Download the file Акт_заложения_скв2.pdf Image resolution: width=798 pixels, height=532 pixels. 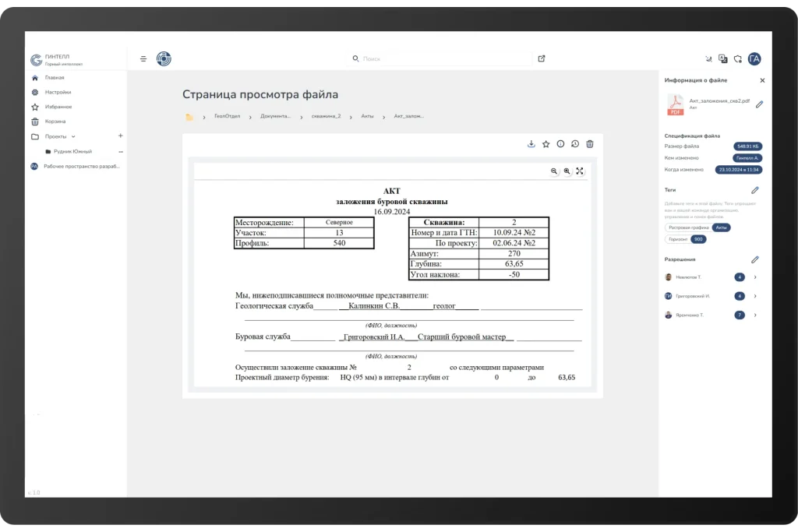531,143
